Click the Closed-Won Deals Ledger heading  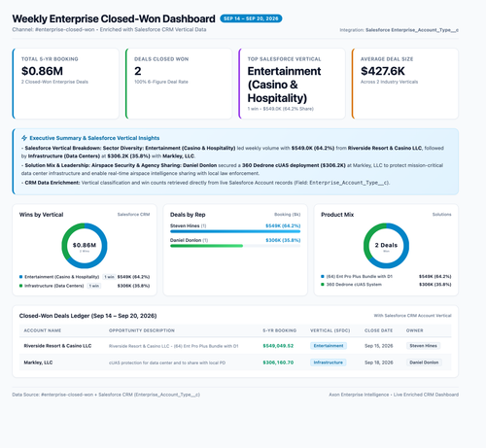pos(87,316)
